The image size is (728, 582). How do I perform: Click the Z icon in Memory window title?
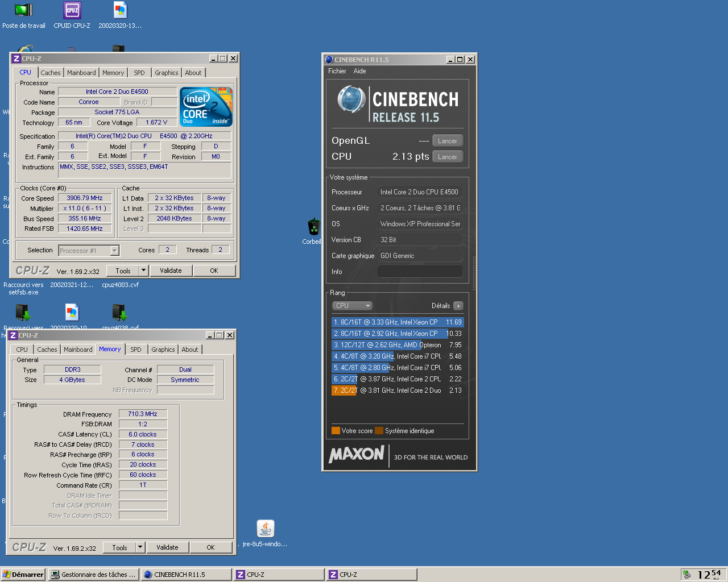tap(13, 335)
